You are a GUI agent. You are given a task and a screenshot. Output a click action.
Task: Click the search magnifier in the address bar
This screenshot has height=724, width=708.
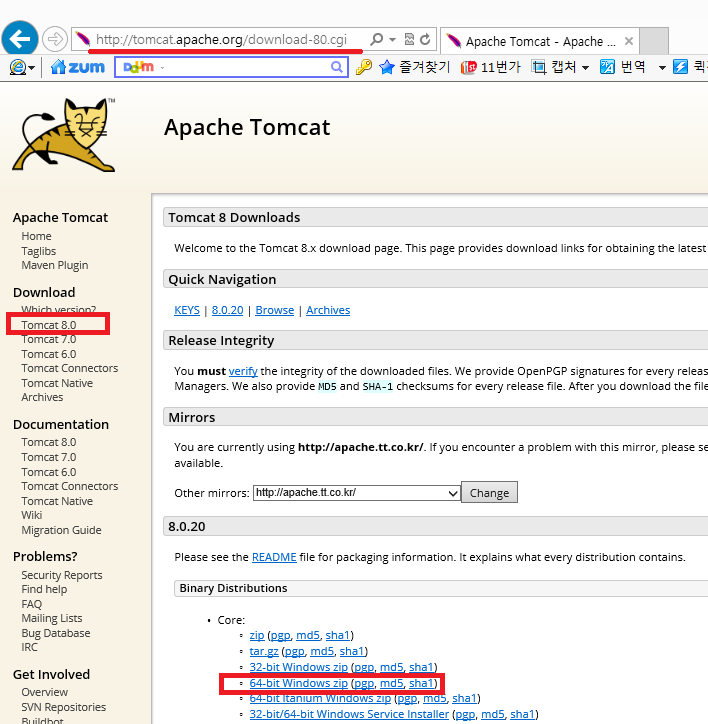(x=377, y=40)
